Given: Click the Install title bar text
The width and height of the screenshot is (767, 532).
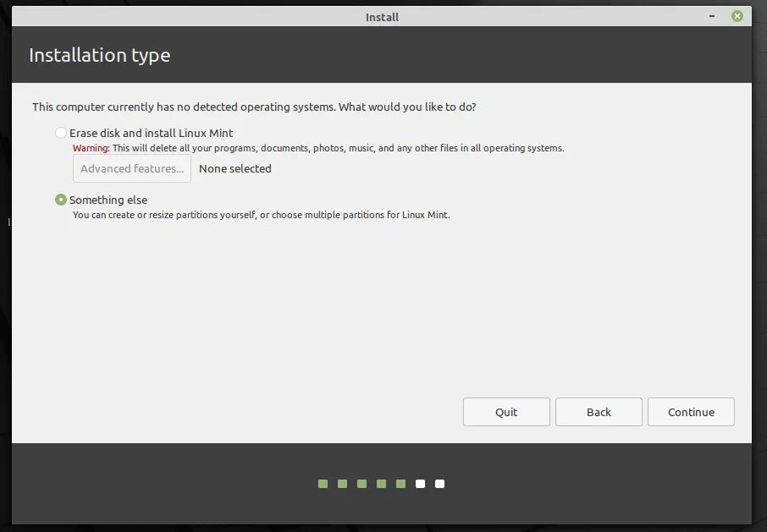Looking at the screenshot, I should pos(382,16).
